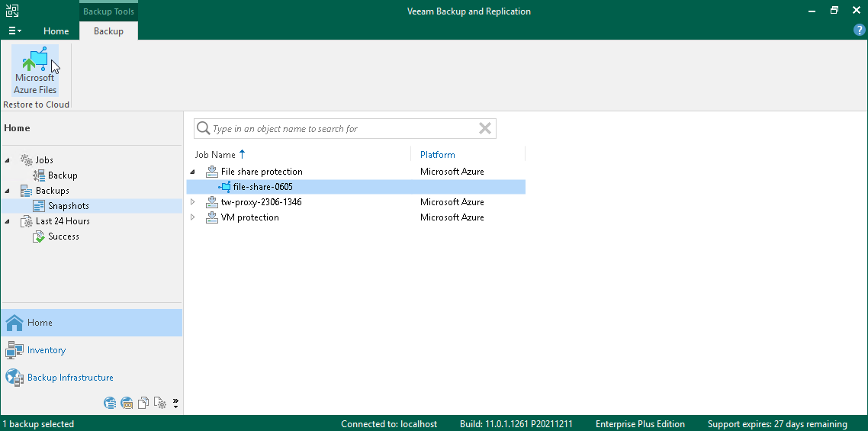Click the Jobs gear icon

coord(27,160)
